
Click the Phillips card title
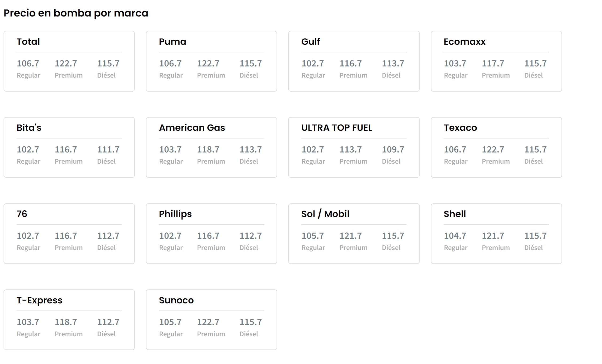coord(175,214)
